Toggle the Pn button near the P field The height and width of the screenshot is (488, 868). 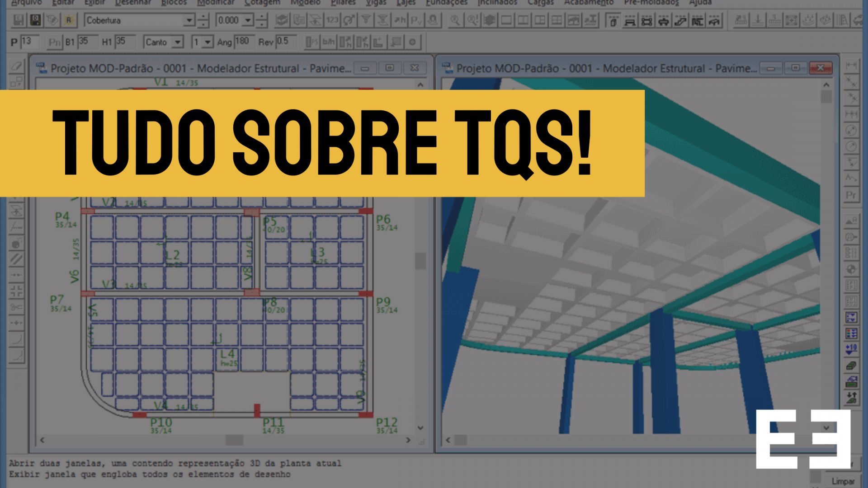pyautogui.click(x=55, y=42)
